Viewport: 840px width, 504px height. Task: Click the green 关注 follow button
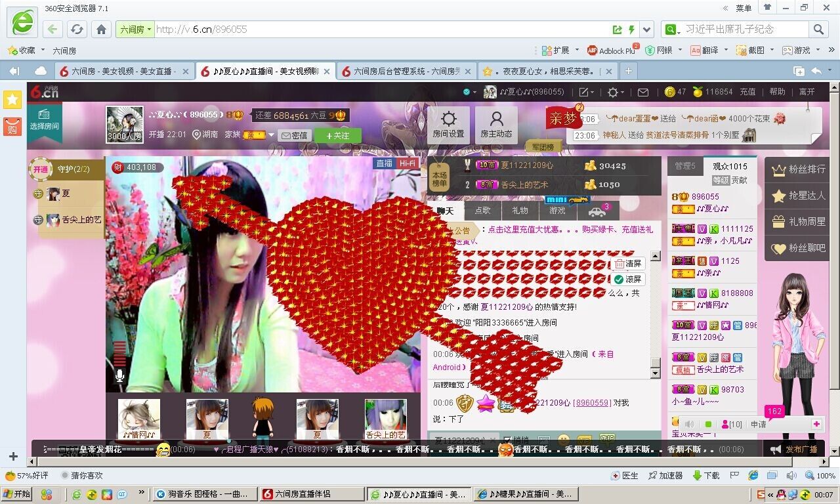click(337, 135)
